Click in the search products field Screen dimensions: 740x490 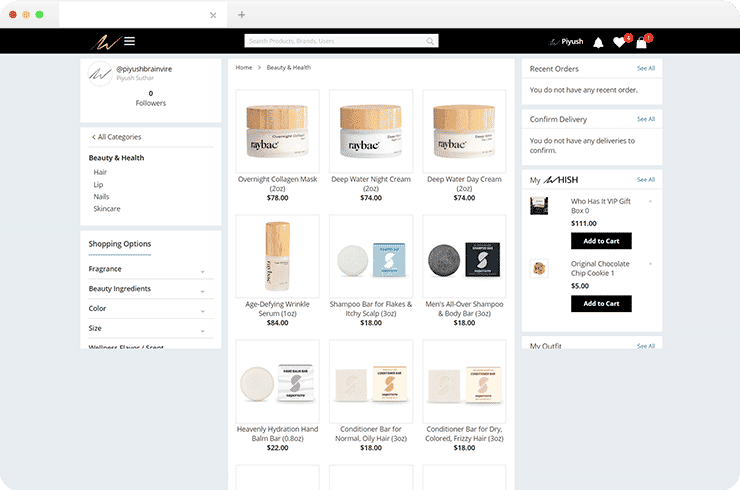tap(335, 42)
